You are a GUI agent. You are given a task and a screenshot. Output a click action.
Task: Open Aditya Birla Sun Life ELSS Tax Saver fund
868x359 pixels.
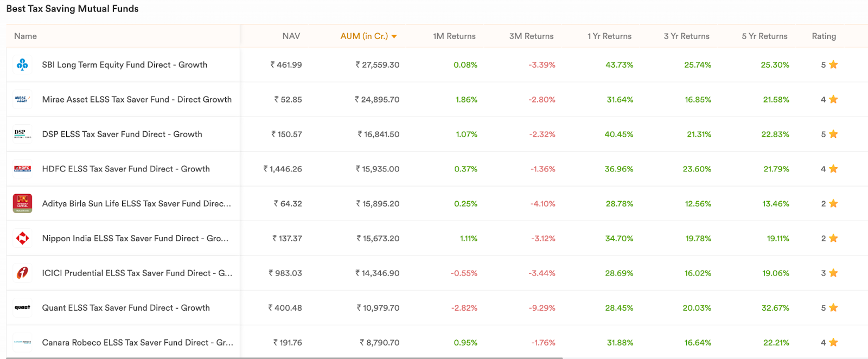coord(137,203)
